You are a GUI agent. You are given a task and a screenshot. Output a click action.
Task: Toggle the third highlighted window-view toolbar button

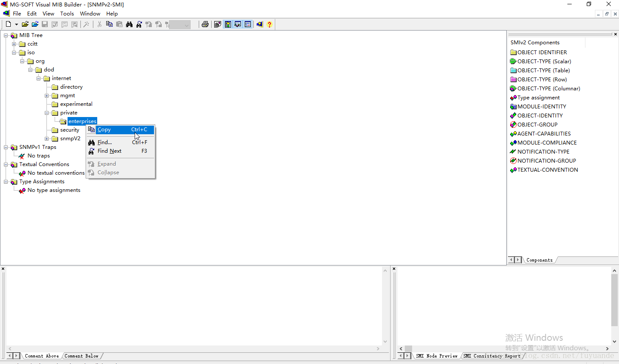[x=248, y=25]
